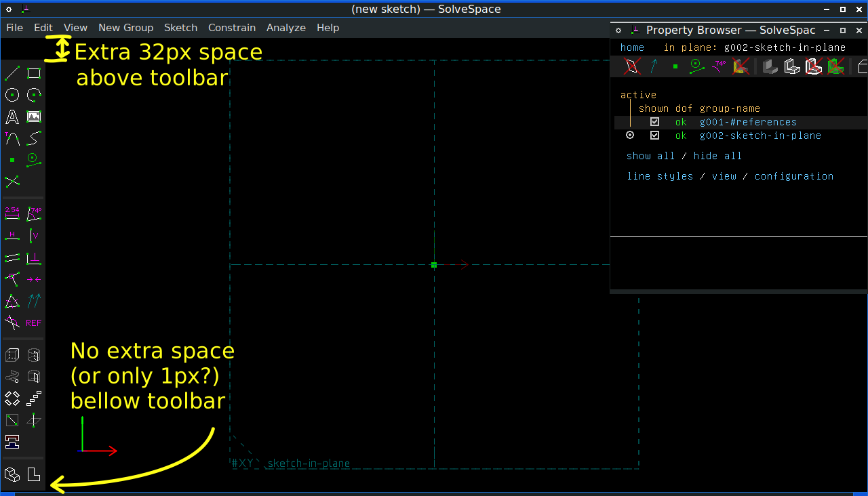Open the configuration link
Viewport: 868px width, 496px height.
click(x=794, y=176)
